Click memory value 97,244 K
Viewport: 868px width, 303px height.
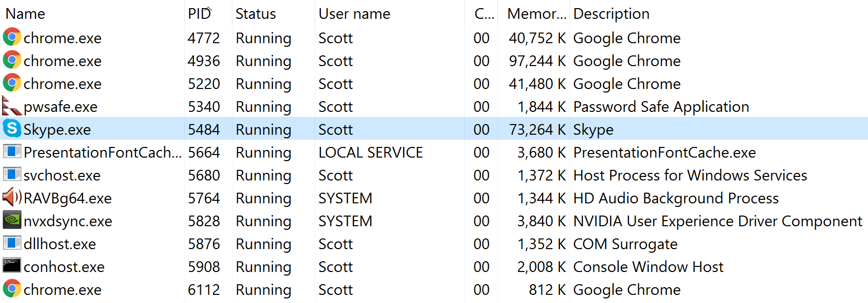537,61
